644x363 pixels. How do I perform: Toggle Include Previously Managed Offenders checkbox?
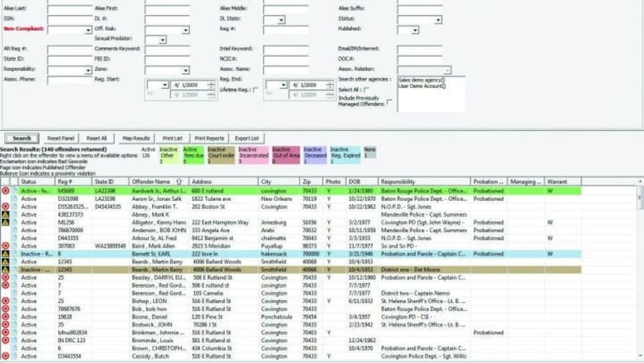(x=390, y=102)
